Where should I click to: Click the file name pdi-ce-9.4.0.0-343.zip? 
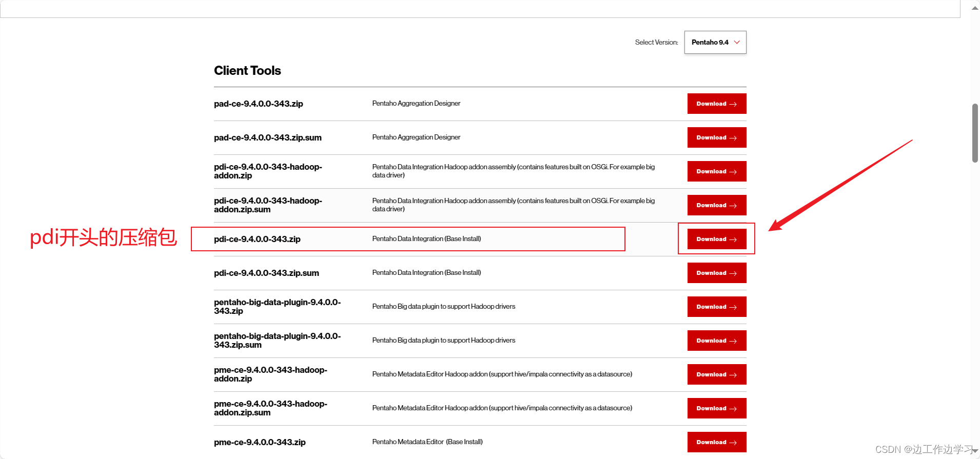click(257, 239)
